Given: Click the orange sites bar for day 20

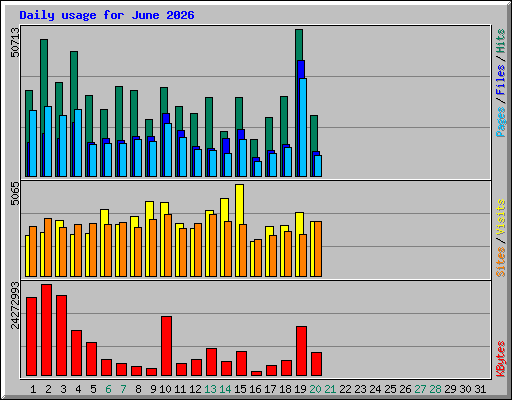Looking at the screenshot, I should point(318,249).
